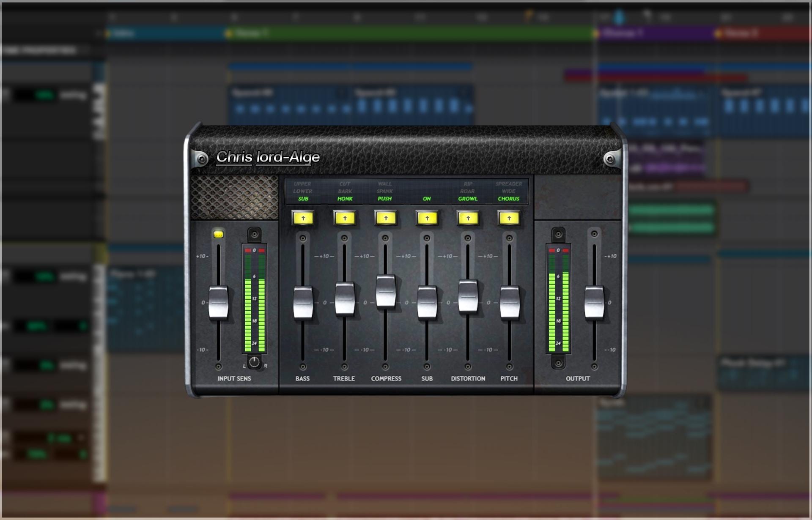The height and width of the screenshot is (520, 812).
Task: Click the PITCH fader handle
Action: point(509,303)
